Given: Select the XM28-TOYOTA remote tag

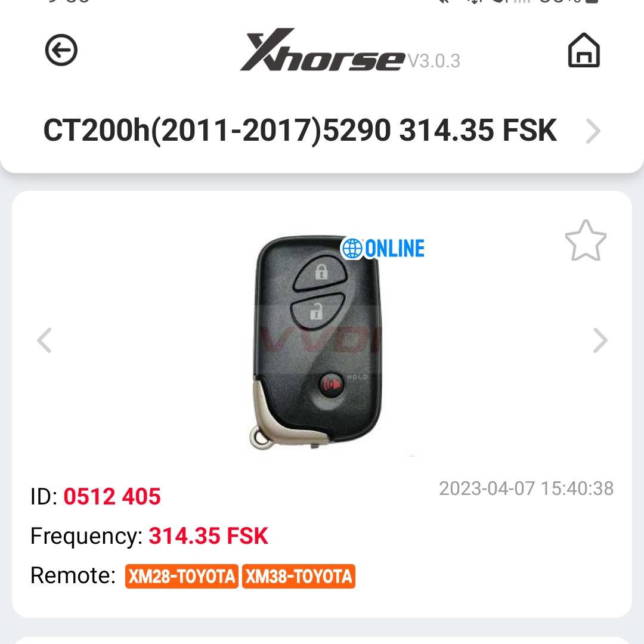Looking at the screenshot, I should 181,576.
